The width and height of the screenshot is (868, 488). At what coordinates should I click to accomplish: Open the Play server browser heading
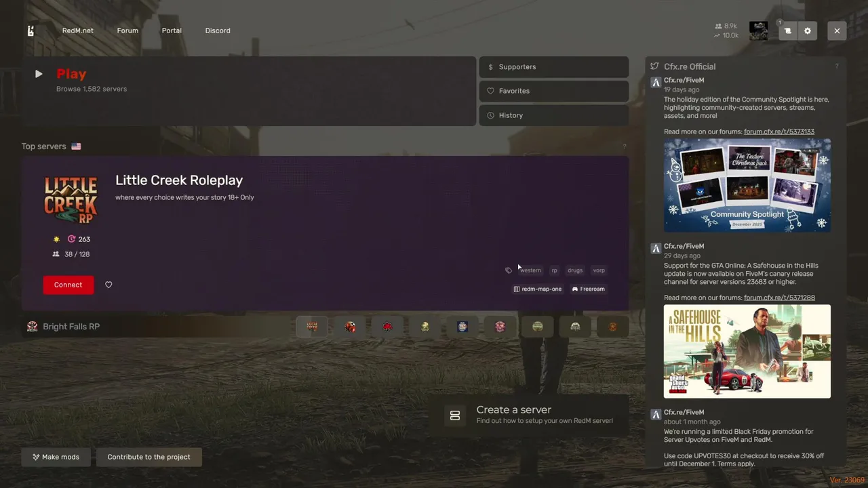(71, 74)
